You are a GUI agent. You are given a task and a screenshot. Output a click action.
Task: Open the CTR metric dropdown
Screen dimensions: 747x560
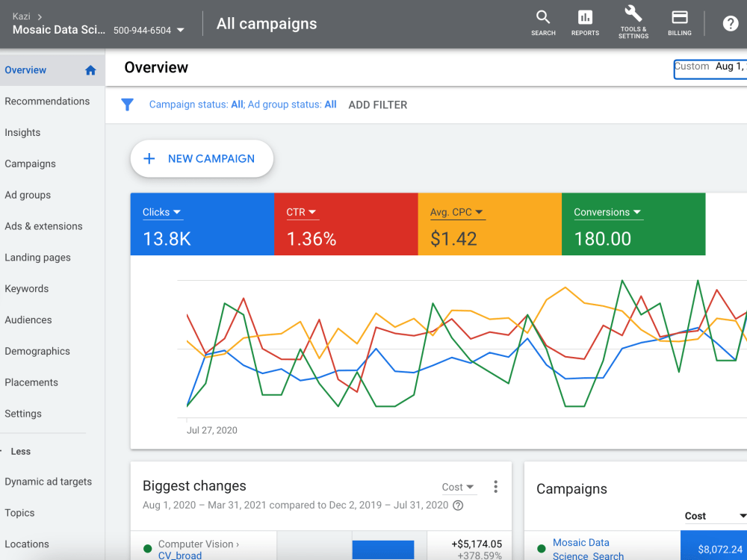click(301, 212)
